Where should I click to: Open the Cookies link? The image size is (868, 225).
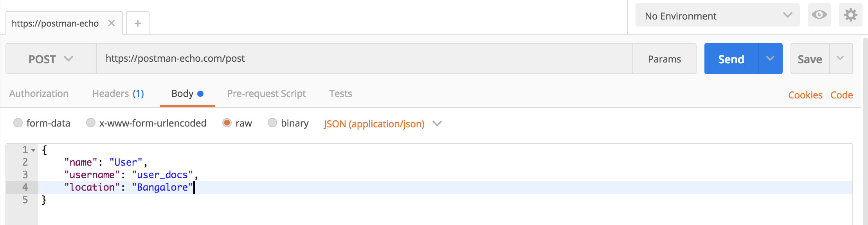tap(805, 95)
